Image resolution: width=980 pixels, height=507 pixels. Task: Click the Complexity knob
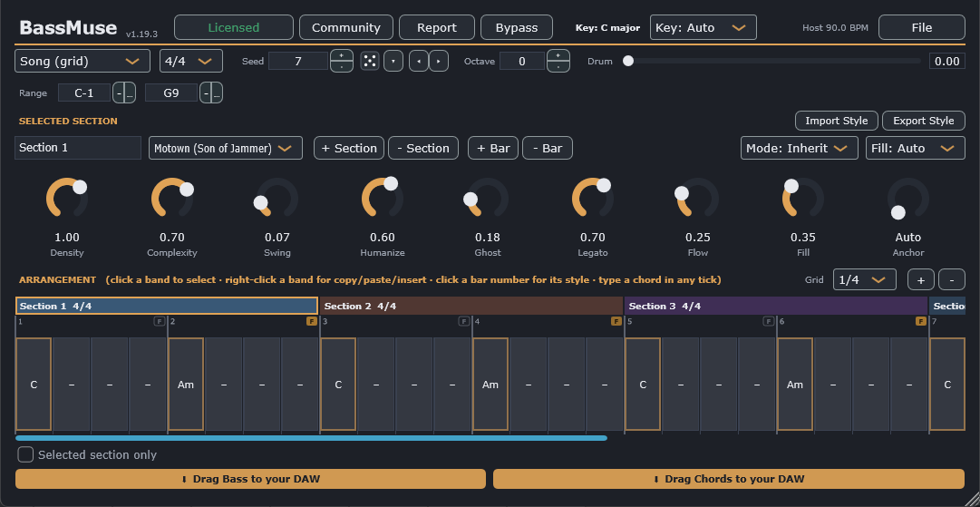[x=172, y=198]
